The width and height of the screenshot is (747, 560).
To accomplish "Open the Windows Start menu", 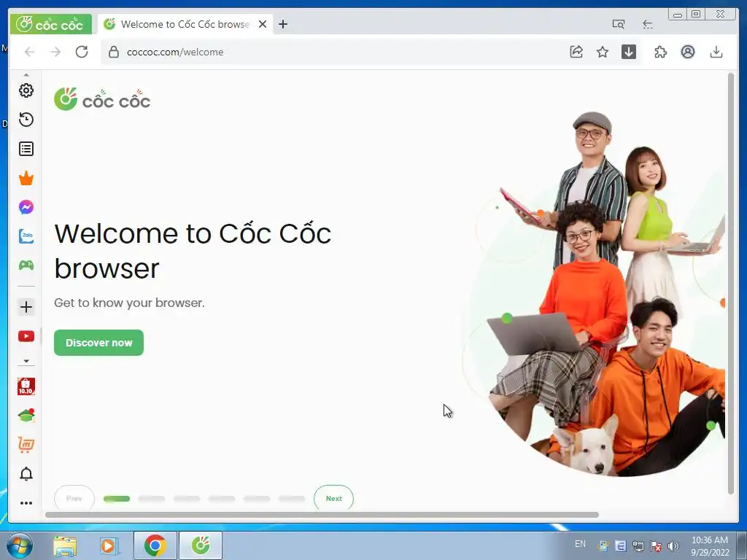I will pyautogui.click(x=18, y=545).
